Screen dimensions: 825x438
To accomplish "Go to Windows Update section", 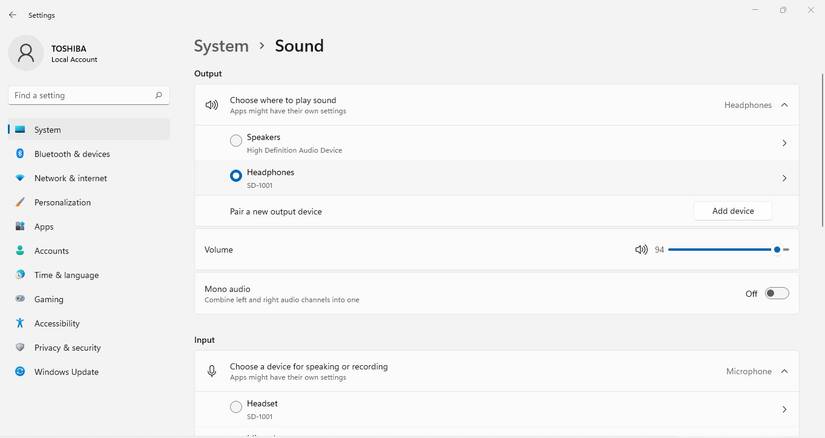I will point(66,372).
